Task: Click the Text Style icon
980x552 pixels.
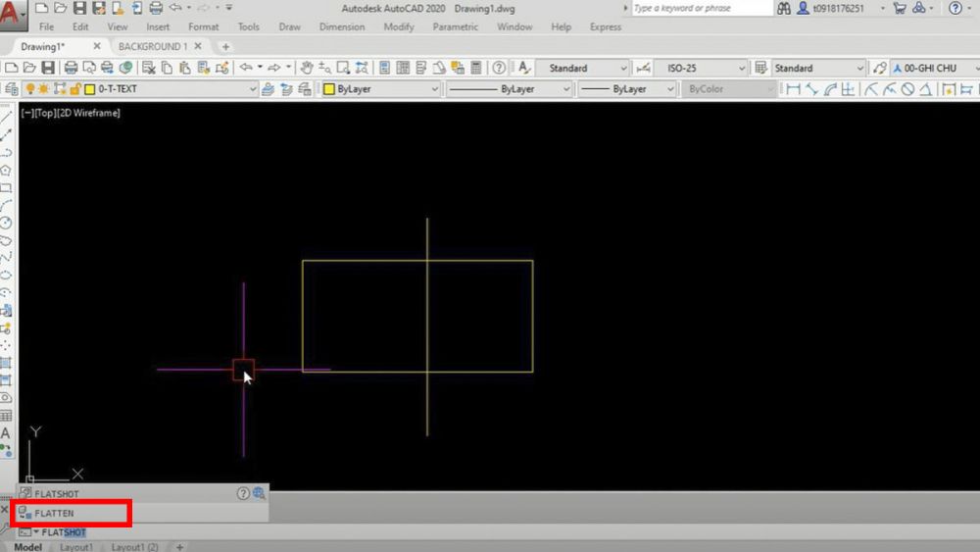Action: [x=523, y=68]
